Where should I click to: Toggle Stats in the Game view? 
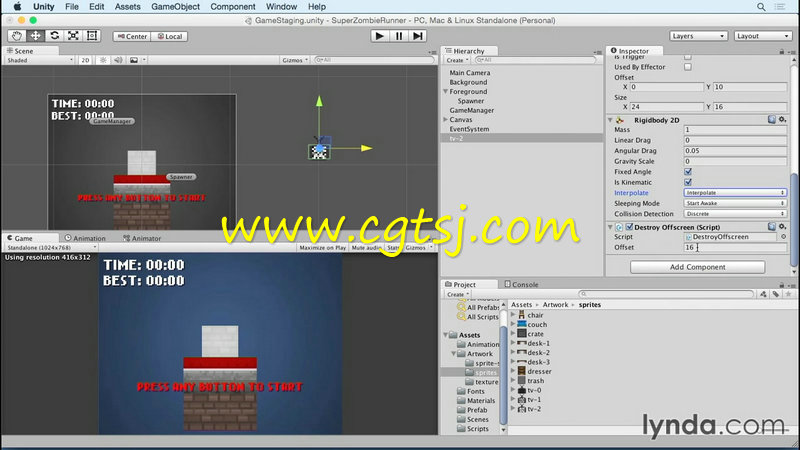click(393, 247)
